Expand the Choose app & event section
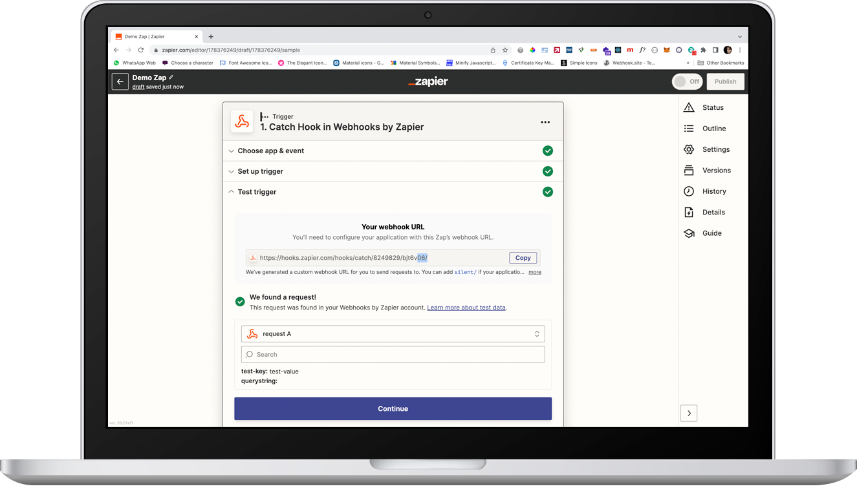This screenshot has width=857, height=504. click(270, 151)
